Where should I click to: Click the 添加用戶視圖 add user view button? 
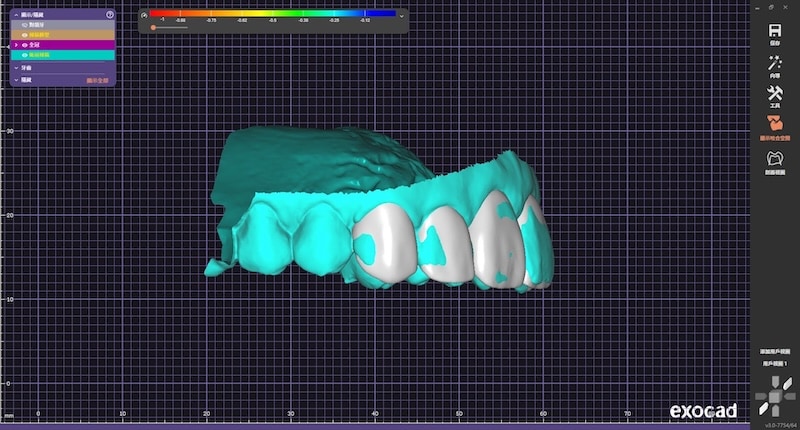[774, 353]
